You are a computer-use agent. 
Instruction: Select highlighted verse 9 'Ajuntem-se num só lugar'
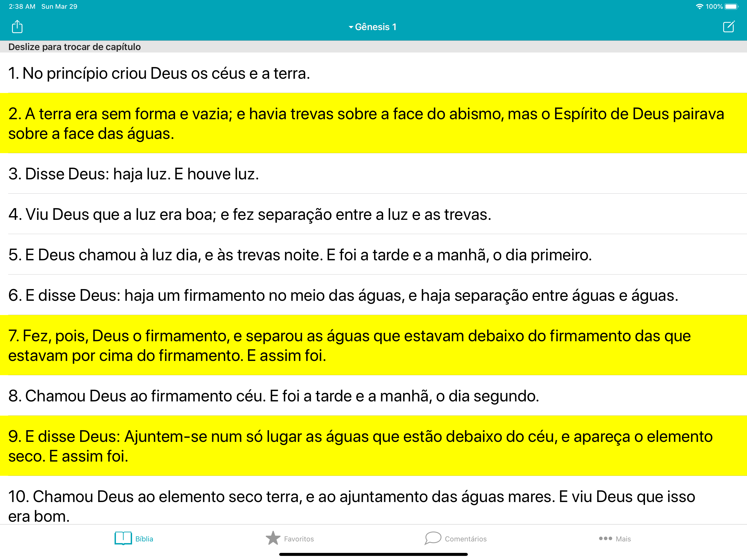tap(373, 446)
